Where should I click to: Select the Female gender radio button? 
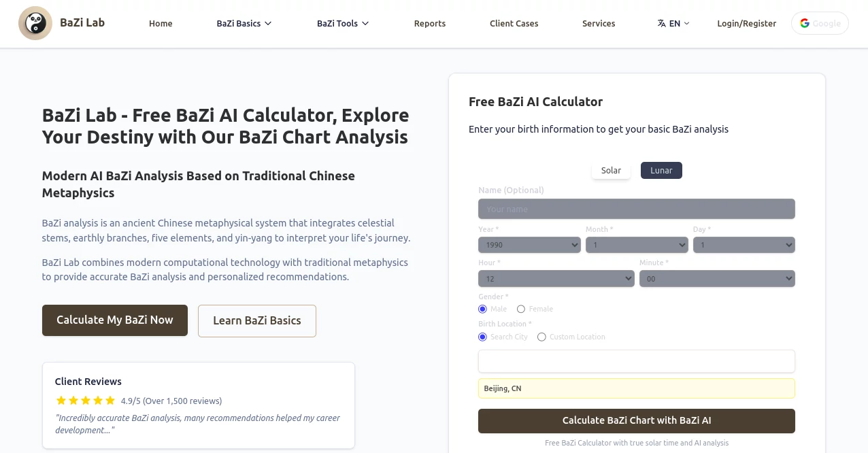520,309
